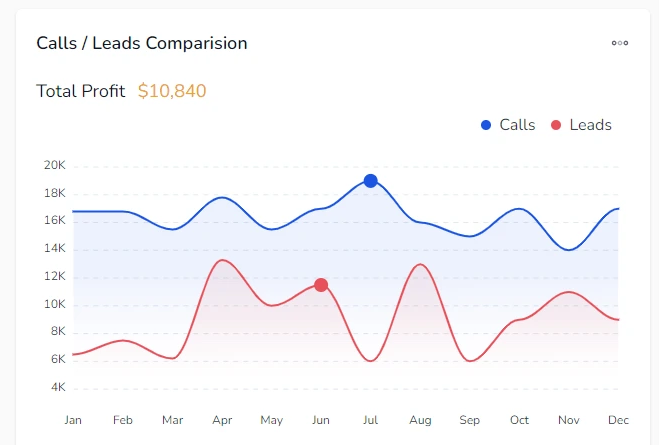The width and height of the screenshot is (659, 445).
Task: Click the Jan label on the x-axis
Action: click(x=73, y=420)
